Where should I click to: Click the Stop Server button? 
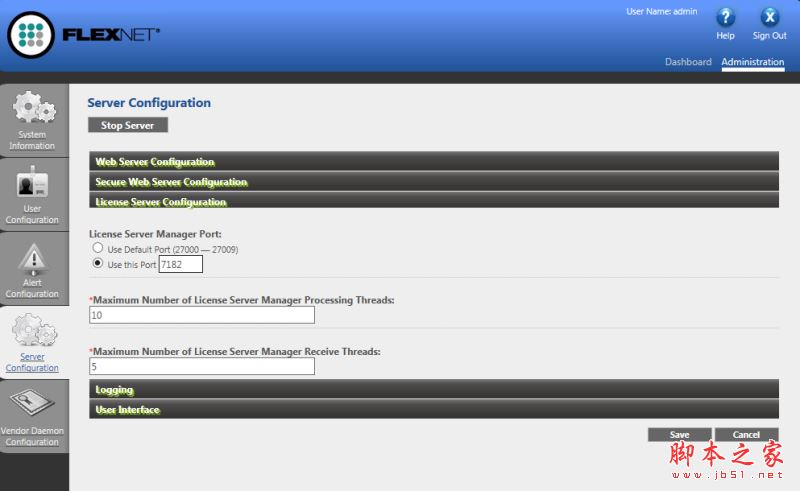click(x=128, y=125)
